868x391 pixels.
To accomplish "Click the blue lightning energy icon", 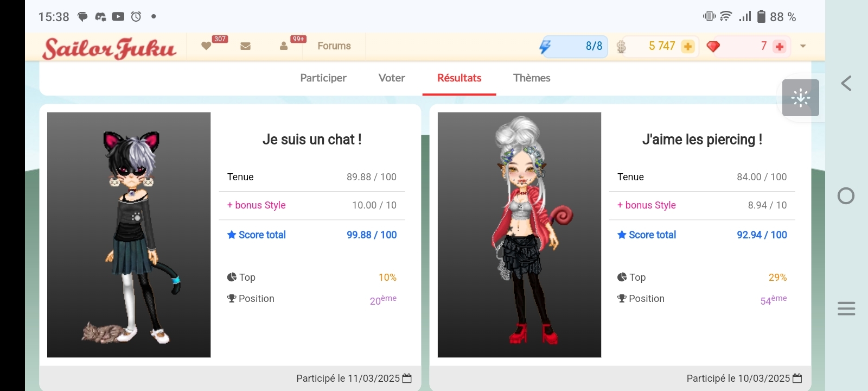I will 545,47.
